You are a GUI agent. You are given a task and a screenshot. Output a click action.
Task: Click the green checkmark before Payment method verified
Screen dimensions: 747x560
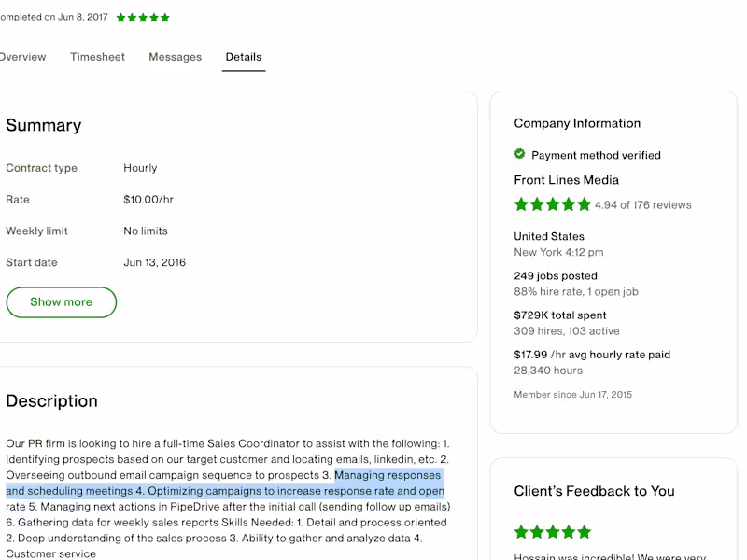pos(520,155)
